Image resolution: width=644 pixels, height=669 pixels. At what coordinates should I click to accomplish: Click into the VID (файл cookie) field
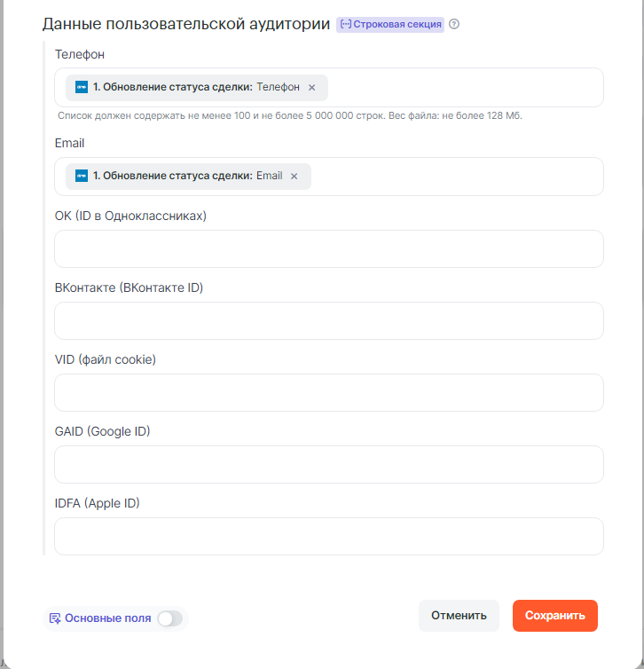(328, 392)
